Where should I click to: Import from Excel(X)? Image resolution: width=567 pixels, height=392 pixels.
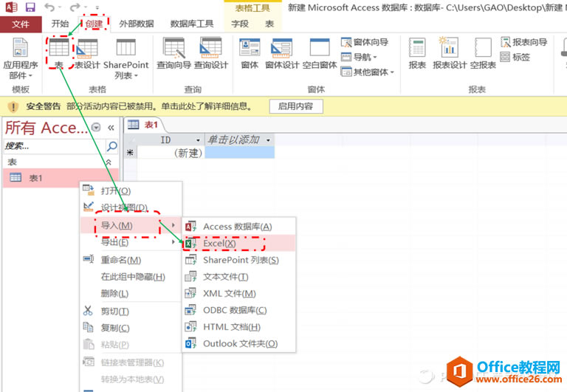click(x=239, y=244)
